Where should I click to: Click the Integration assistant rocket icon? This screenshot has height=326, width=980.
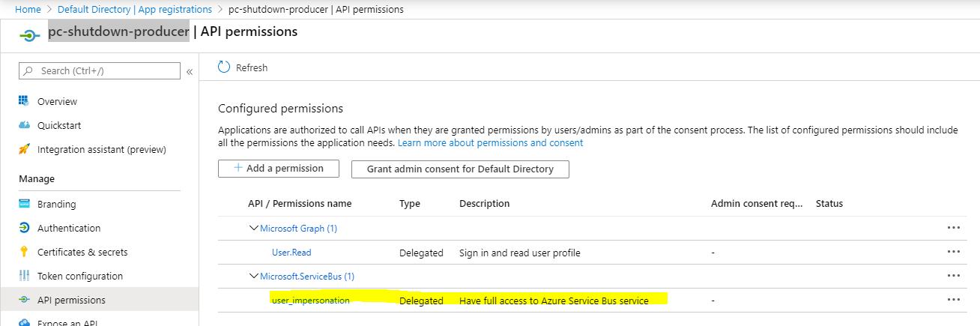click(23, 149)
